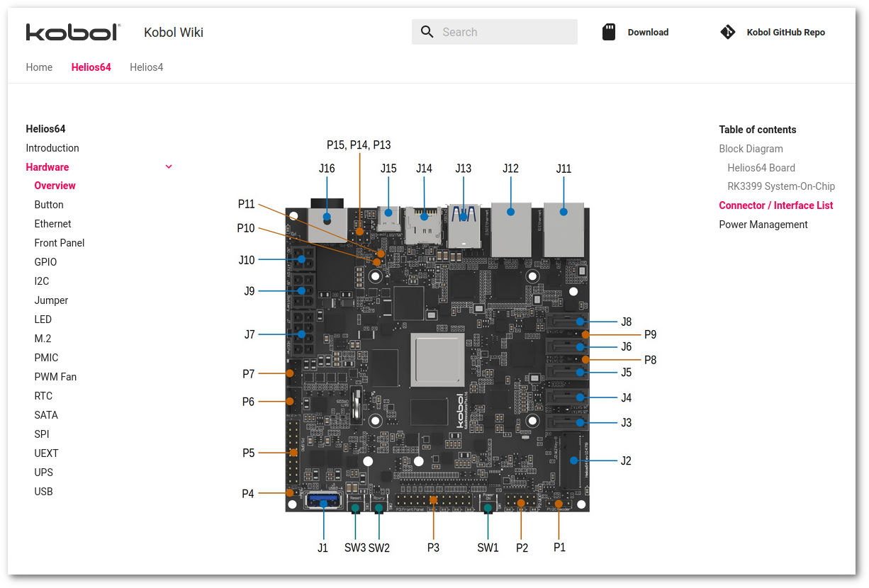Open the Ethernet sidebar page
This screenshot has width=869, height=588.
pos(53,224)
